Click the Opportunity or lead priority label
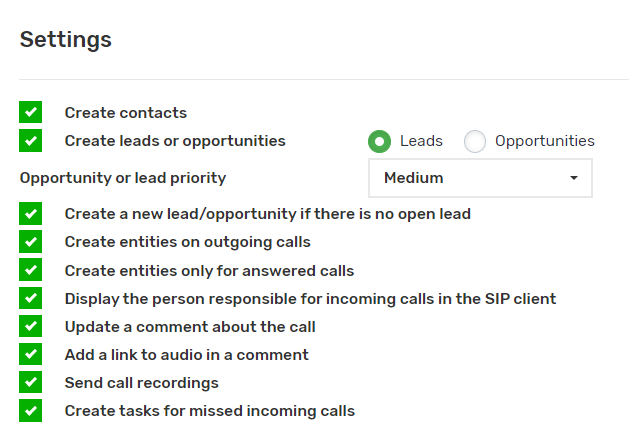Screen dimensions: 629x439 coord(123,178)
